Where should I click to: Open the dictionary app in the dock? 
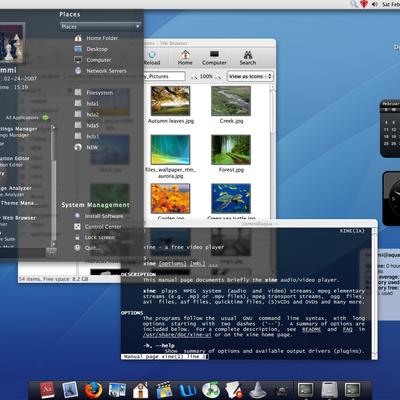coord(48,389)
